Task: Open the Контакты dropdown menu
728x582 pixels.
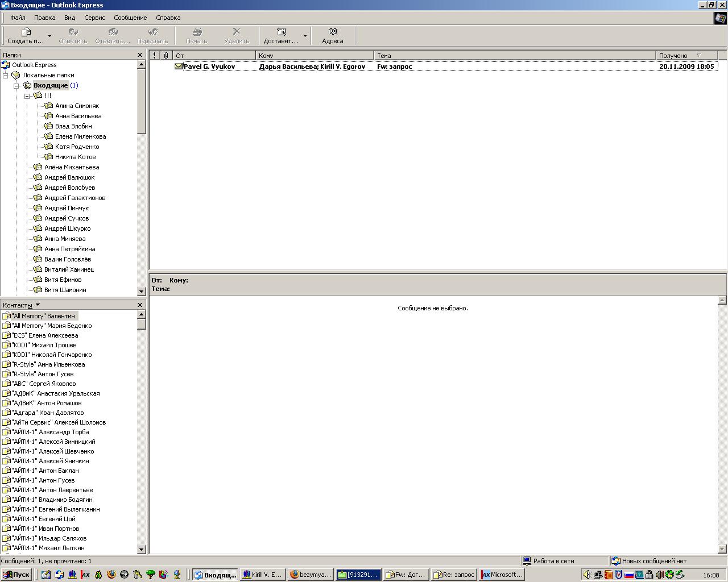Action: [x=38, y=305]
